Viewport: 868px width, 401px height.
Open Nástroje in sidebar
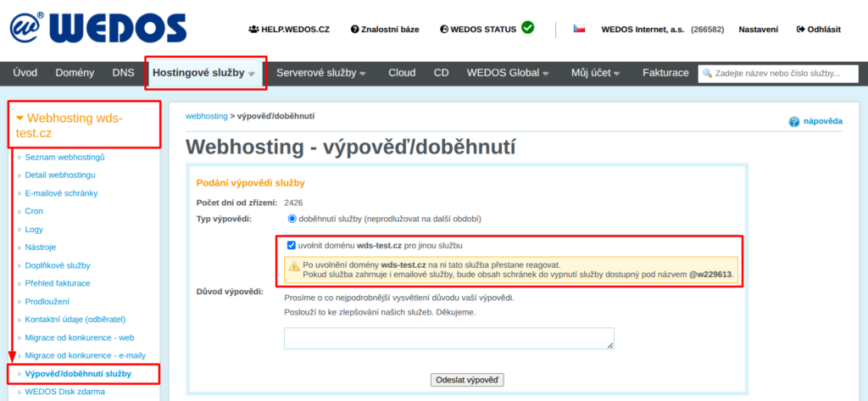(x=41, y=247)
